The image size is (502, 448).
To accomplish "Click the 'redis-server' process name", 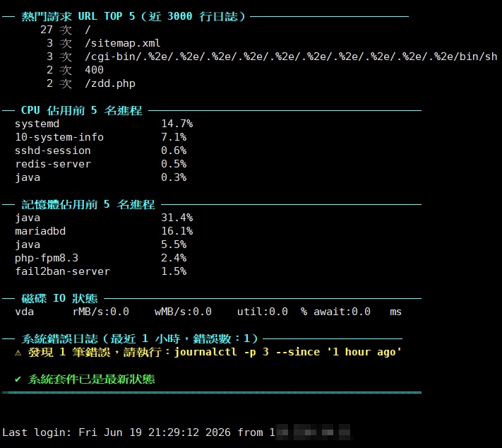I will pos(53,164).
